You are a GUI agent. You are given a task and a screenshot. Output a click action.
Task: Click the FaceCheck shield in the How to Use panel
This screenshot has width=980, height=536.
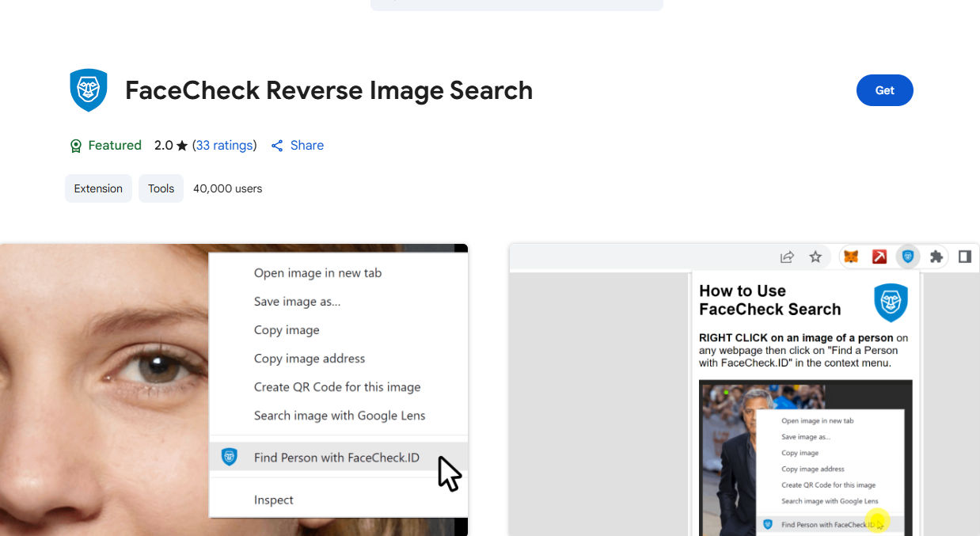pos(891,302)
